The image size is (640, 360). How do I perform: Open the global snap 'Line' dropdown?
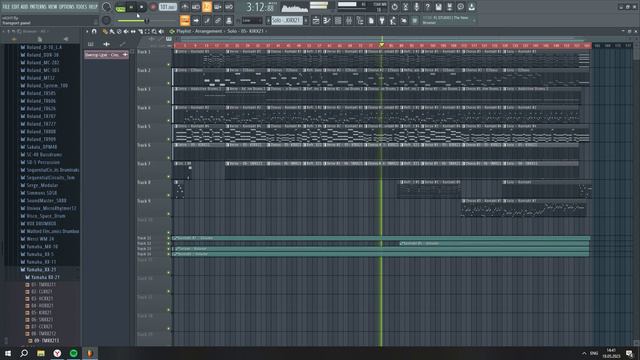click(251, 20)
